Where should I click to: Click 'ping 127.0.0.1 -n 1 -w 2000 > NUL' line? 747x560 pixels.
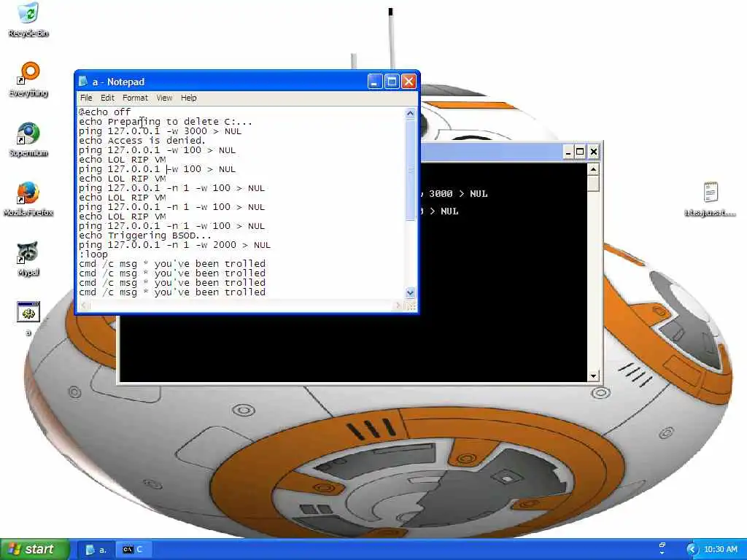pyautogui.click(x=174, y=245)
